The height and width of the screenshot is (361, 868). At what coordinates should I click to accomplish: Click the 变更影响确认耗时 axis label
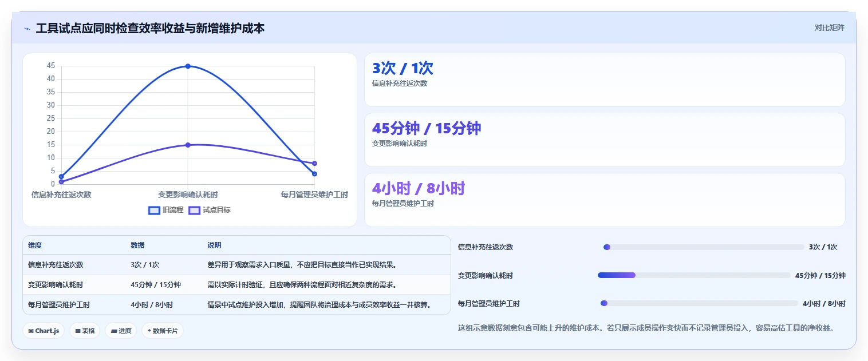click(188, 195)
